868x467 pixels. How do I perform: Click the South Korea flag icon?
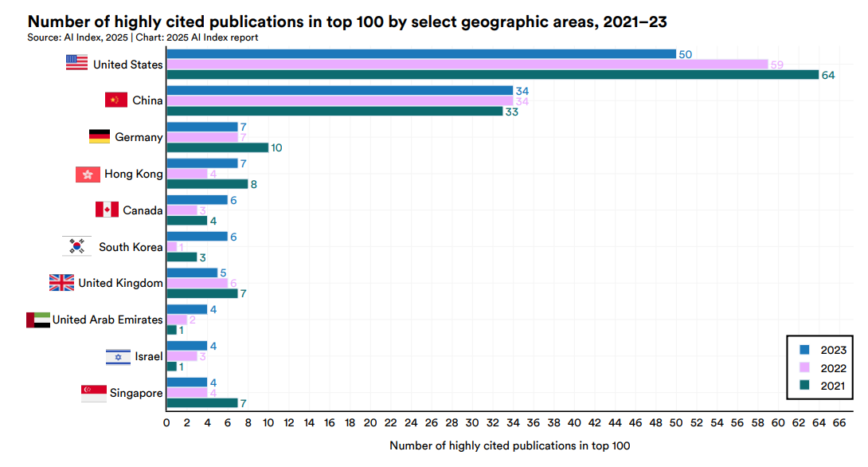tap(77, 246)
